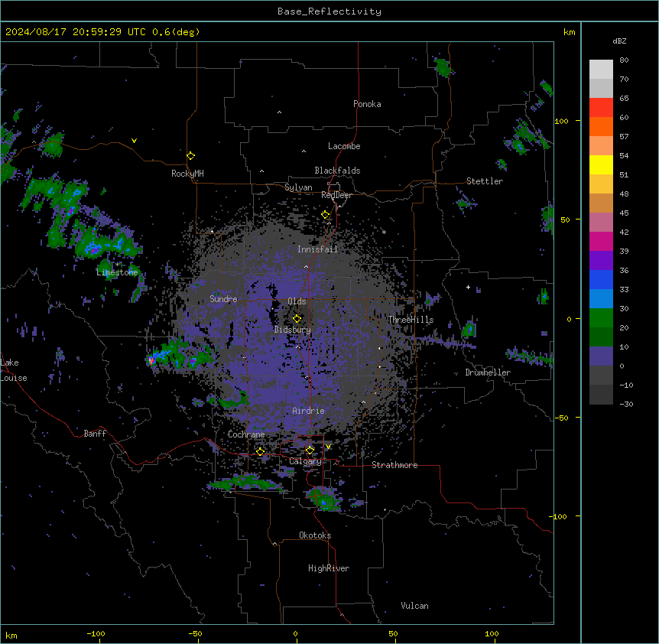This screenshot has width=659, height=644.
Task: Click the Cochrane label
Action: coord(246,434)
